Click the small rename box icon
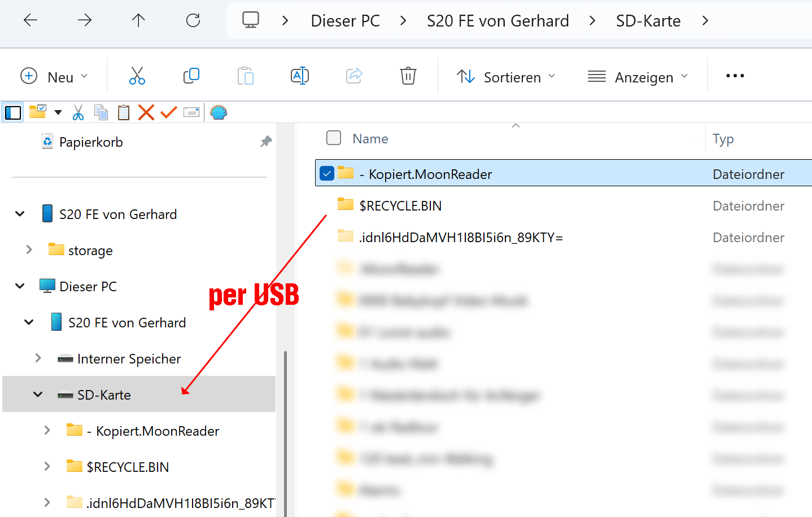The image size is (812, 517). (x=191, y=112)
